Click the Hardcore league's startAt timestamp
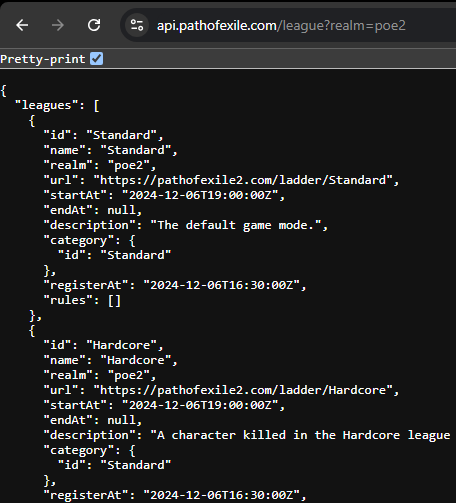456x503 pixels. (200, 405)
